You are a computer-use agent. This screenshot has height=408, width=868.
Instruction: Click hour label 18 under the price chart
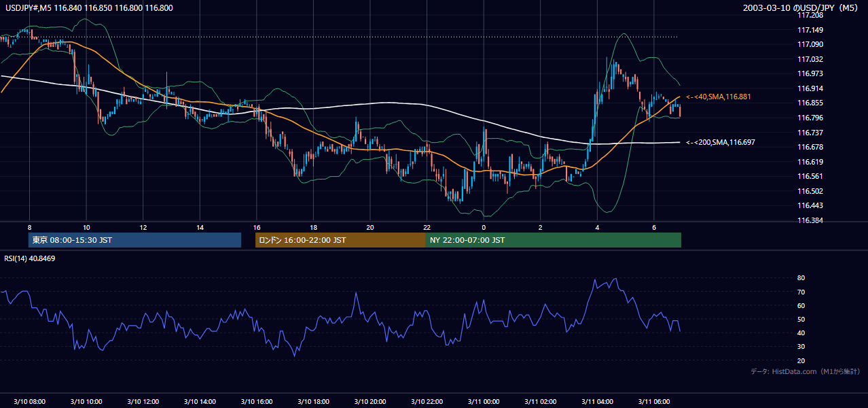click(x=313, y=227)
